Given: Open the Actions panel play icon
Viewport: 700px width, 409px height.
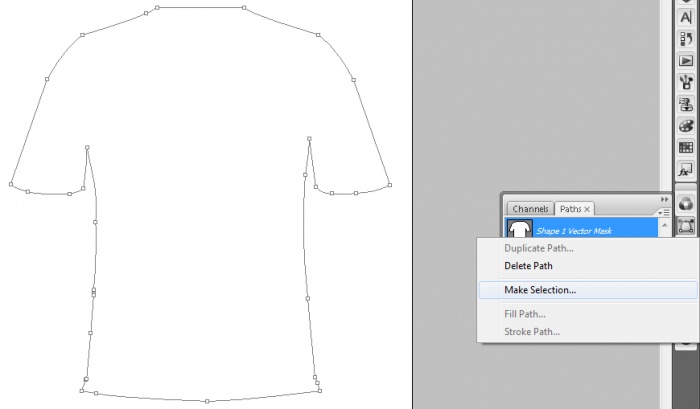Looking at the screenshot, I should pos(686,60).
